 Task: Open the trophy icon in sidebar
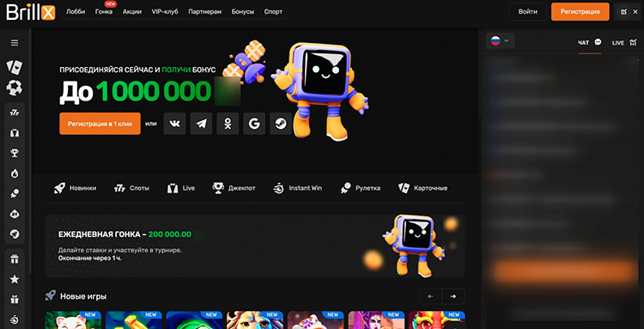click(x=15, y=153)
